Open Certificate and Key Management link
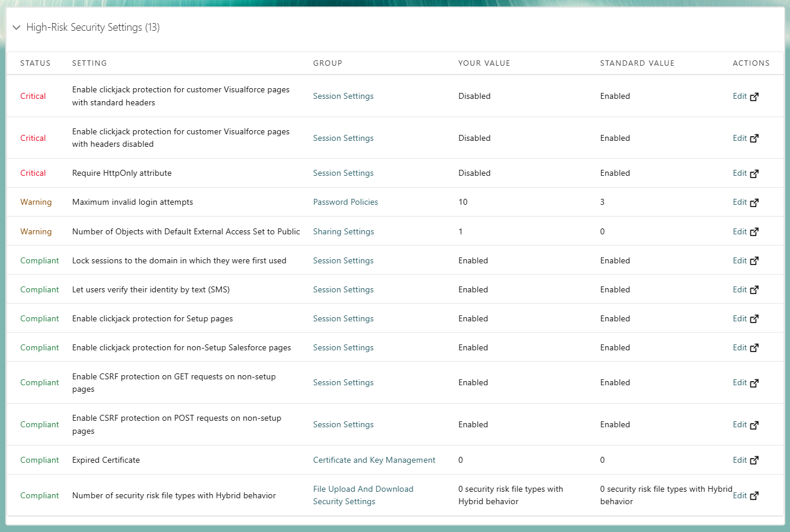 coord(374,460)
